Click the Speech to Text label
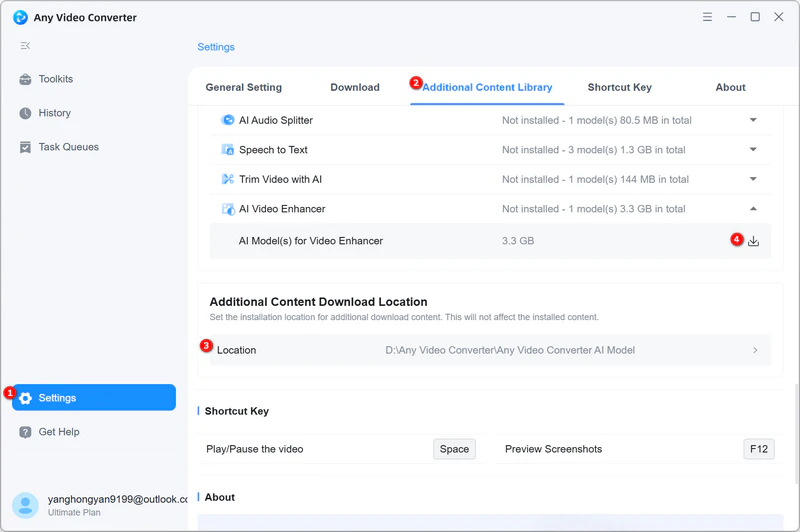The width and height of the screenshot is (800, 532). [273, 150]
